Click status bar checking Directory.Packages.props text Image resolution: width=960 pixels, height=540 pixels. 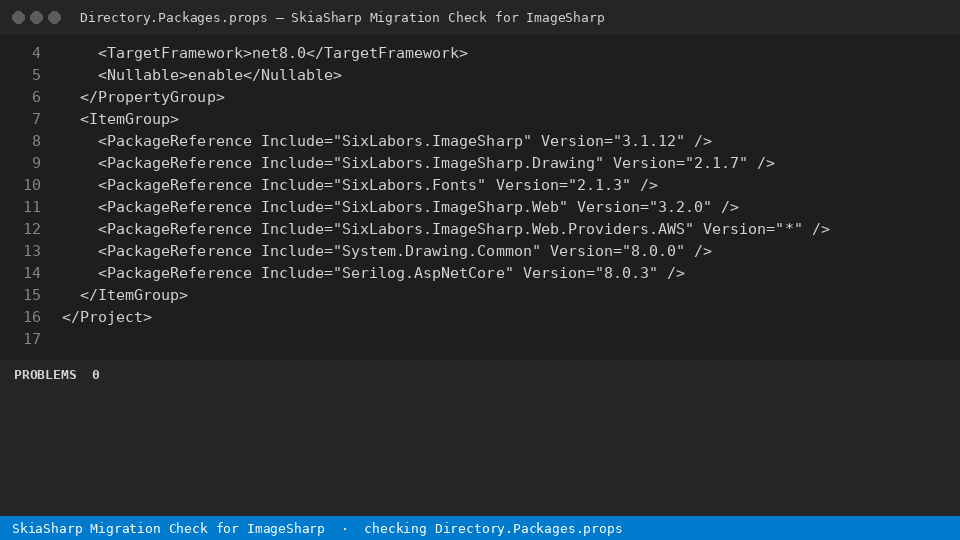pyautogui.click(x=493, y=528)
